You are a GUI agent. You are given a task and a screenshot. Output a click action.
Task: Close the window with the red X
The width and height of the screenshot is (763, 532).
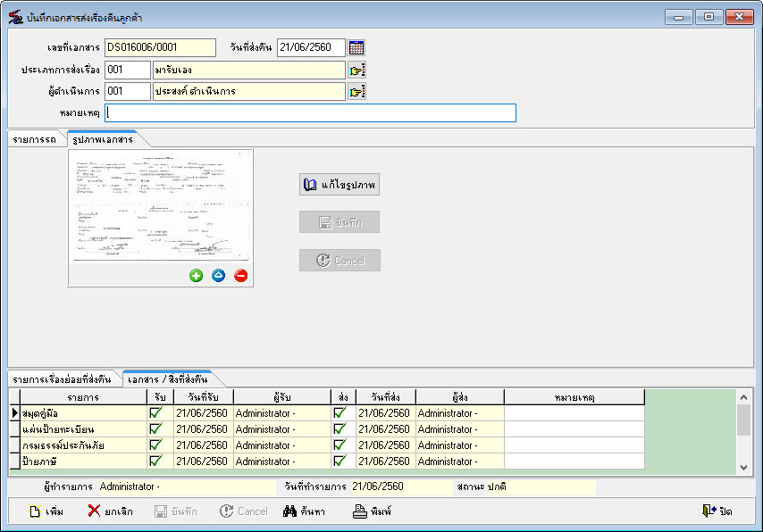pos(740,17)
